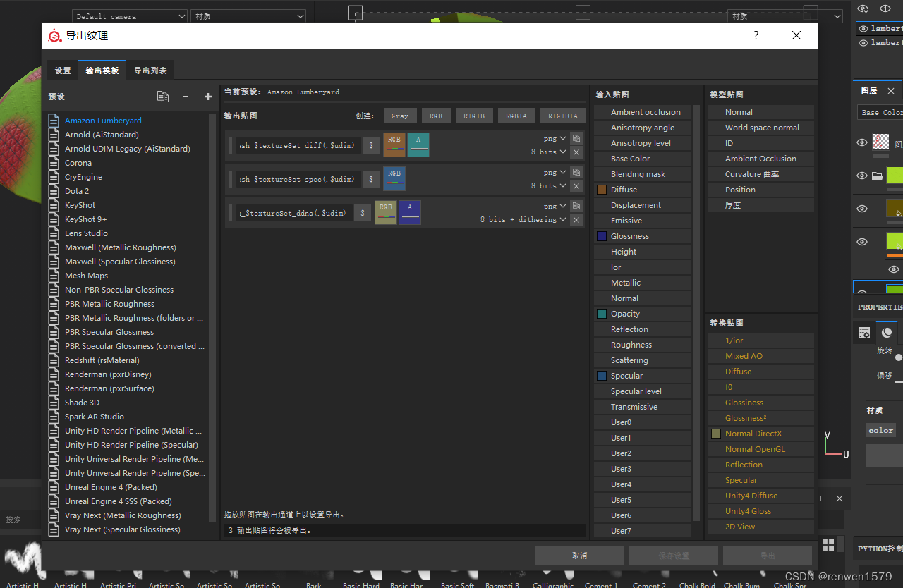Image resolution: width=903 pixels, height=588 pixels.
Task: Open the png format dropdown for diff map
Action: coord(554,139)
